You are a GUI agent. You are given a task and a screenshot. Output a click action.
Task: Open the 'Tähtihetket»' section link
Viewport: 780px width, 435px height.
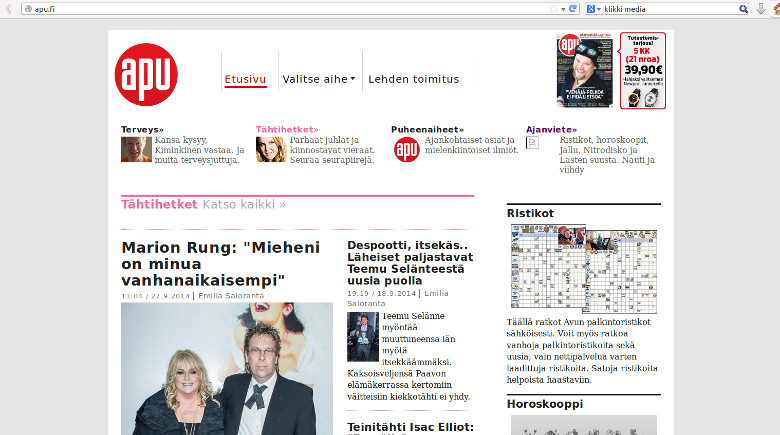click(287, 129)
